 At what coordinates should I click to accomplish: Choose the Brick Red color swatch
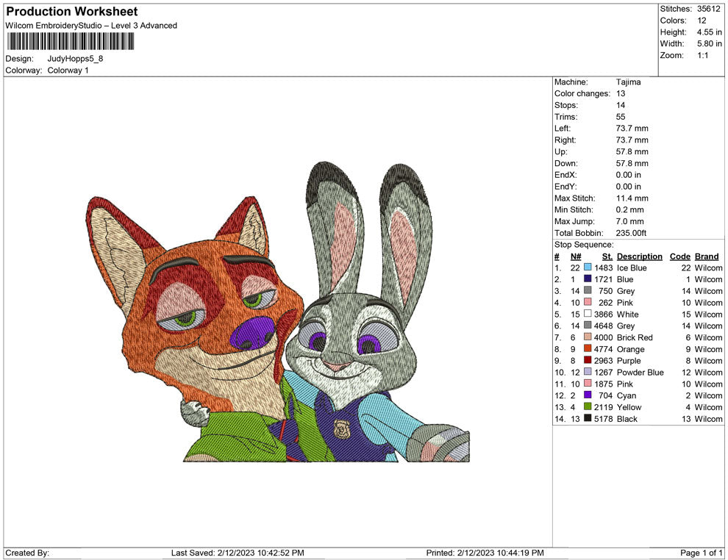[x=588, y=337]
